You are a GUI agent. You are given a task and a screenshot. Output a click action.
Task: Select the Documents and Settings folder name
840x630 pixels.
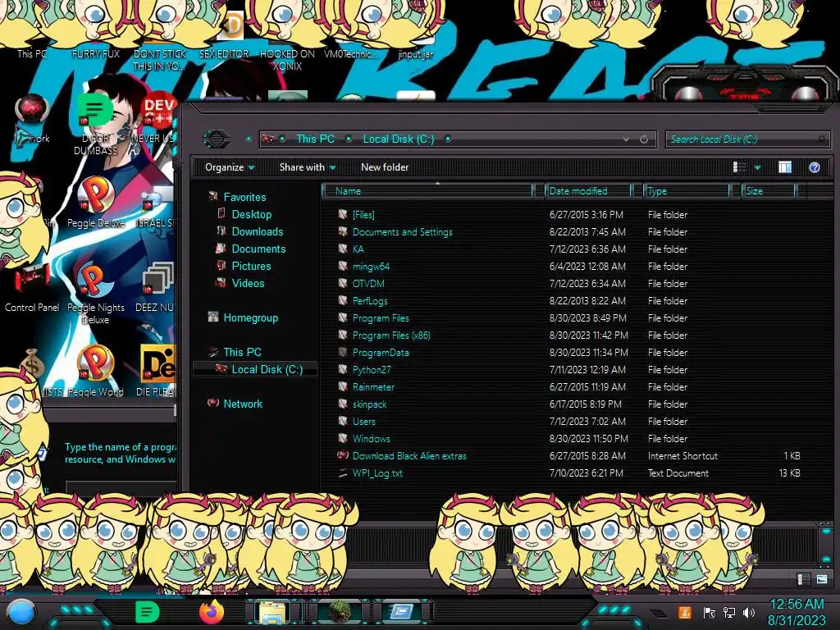[402, 231]
